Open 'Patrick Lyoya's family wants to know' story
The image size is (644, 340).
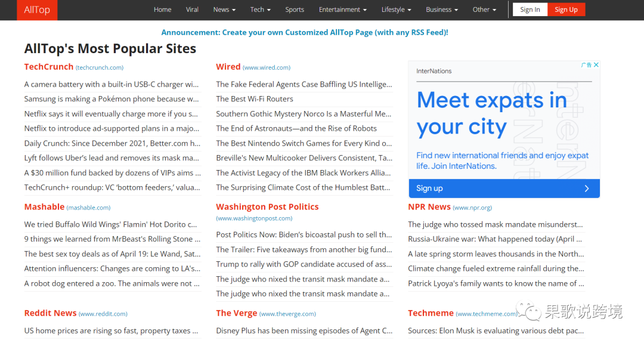496,283
